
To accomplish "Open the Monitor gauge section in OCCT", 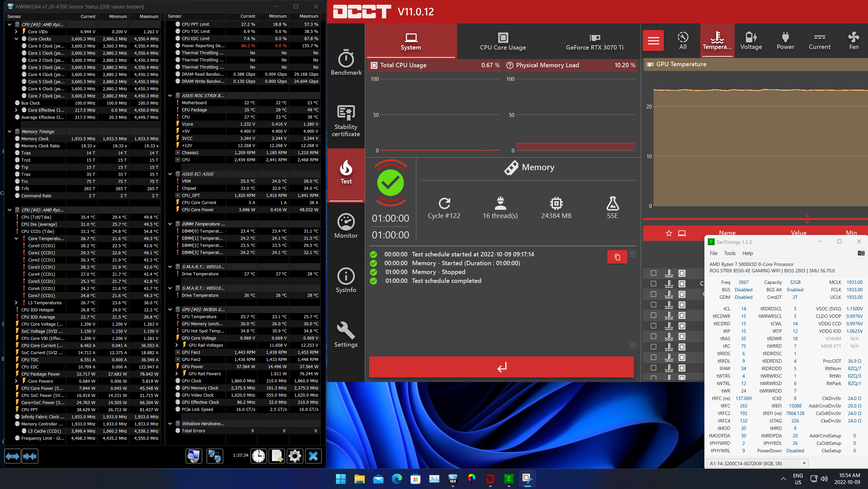I will [x=346, y=226].
